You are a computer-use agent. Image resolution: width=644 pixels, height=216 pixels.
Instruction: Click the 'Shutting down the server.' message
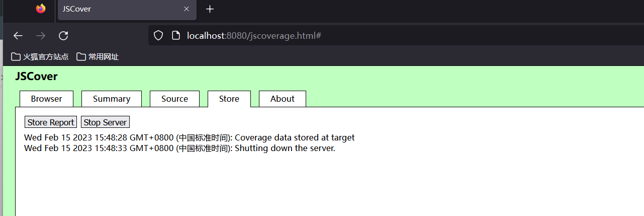click(285, 148)
